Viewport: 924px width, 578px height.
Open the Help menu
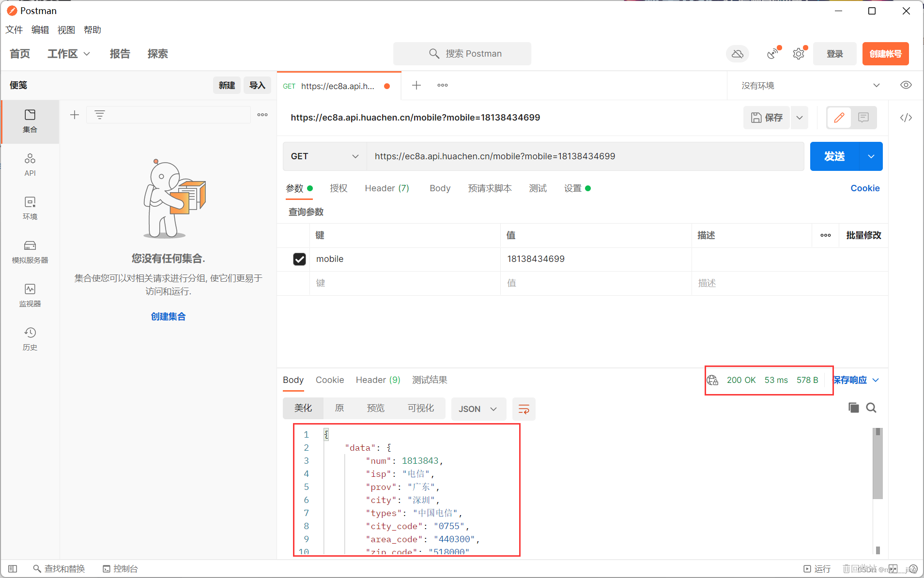click(x=92, y=30)
